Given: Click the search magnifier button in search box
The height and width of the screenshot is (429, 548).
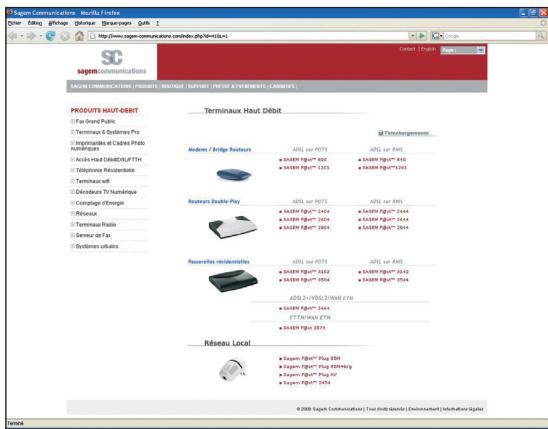Looking at the screenshot, I should pyautogui.click(x=540, y=36).
